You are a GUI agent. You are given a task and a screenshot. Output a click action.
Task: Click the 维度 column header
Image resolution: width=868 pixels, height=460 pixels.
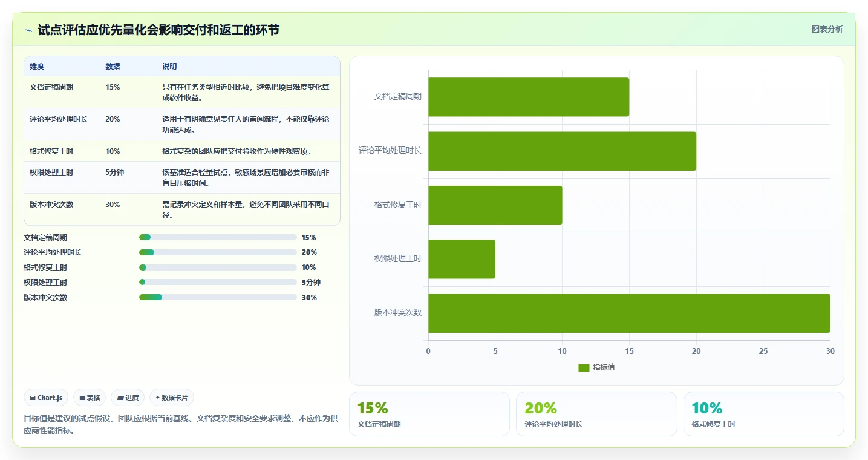click(37, 67)
